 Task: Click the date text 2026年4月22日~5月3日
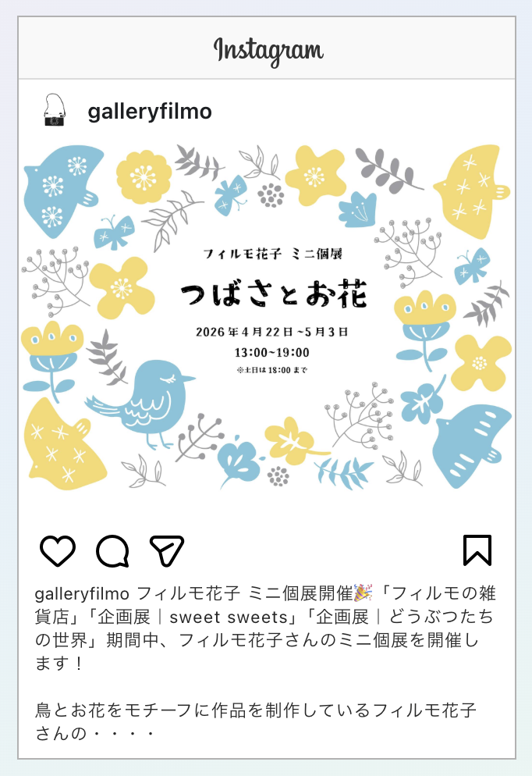coord(272,332)
